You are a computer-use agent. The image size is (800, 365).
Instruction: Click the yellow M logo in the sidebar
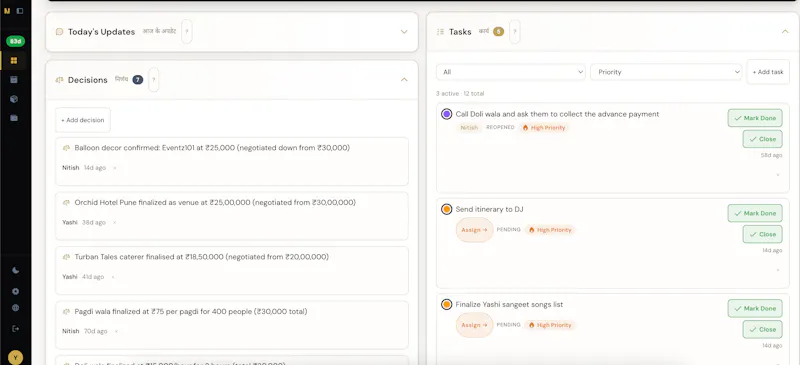coord(7,11)
